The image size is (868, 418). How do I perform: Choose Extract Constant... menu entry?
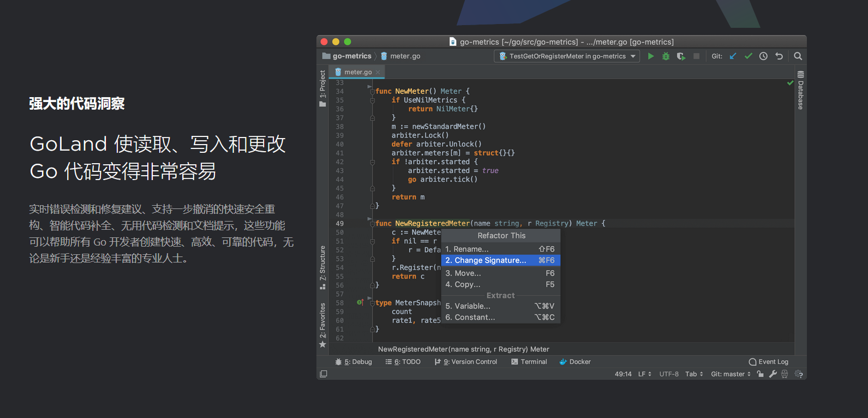pyautogui.click(x=500, y=317)
